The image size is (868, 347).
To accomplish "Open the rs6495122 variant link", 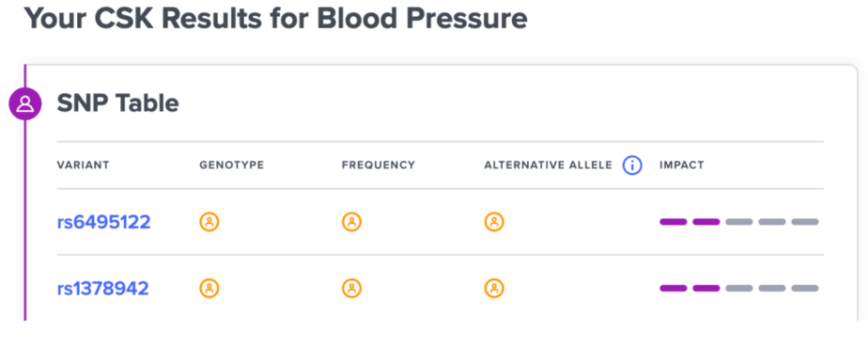I will coord(103,222).
